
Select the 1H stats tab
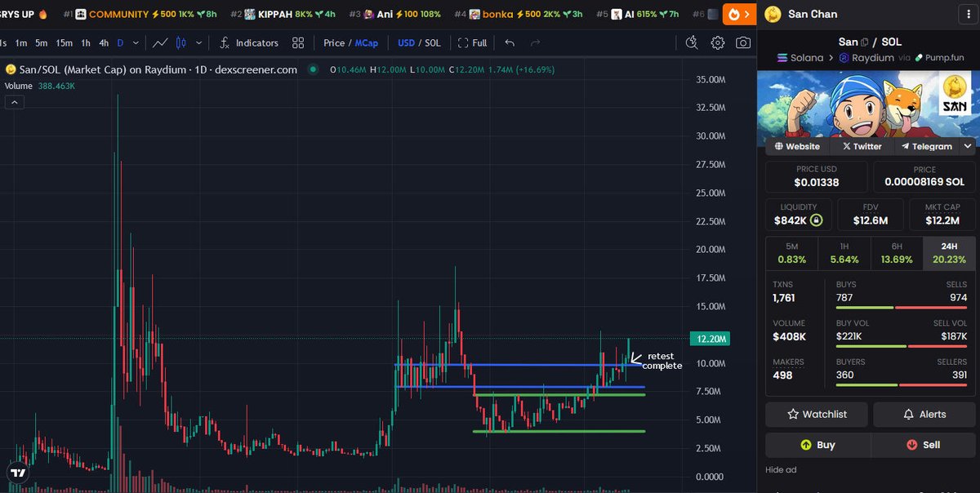pyautogui.click(x=844, y=253)
